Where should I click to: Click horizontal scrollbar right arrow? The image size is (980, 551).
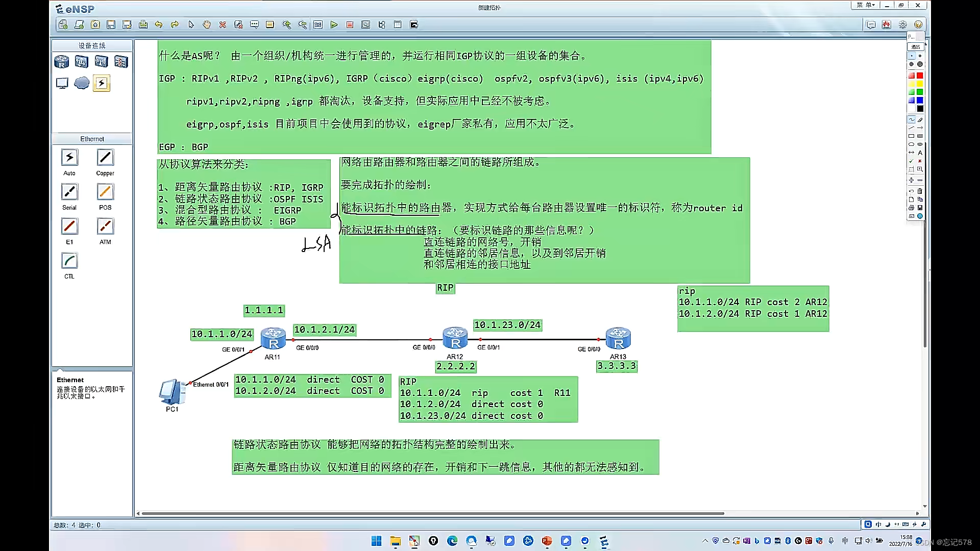(x=918, y=513)
